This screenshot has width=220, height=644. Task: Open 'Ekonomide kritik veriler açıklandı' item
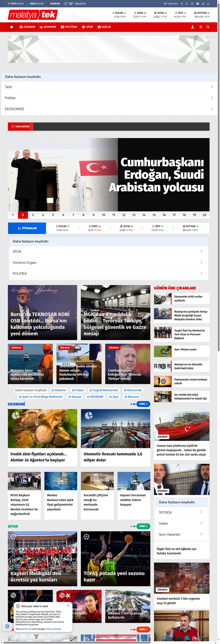[x=182, y=298]
